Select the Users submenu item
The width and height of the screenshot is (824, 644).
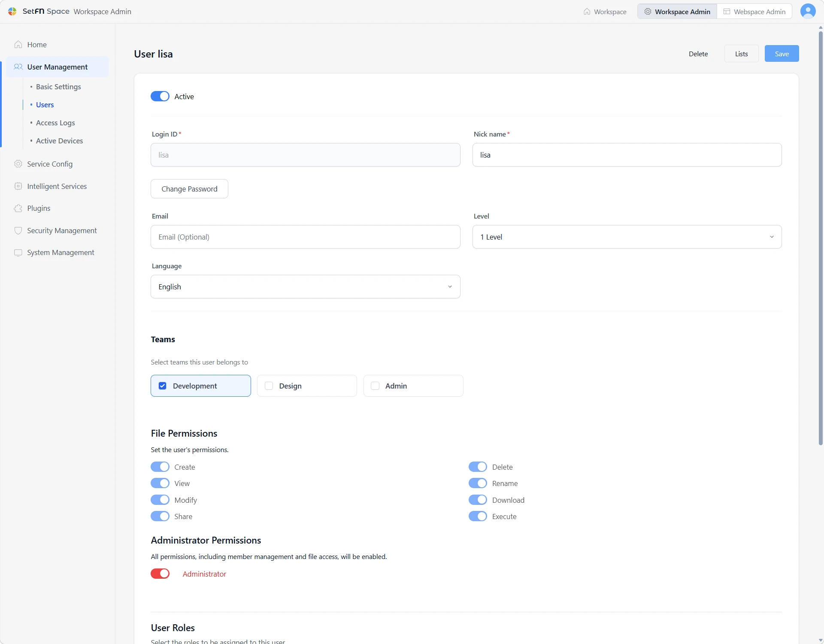[x=45, y=105]
